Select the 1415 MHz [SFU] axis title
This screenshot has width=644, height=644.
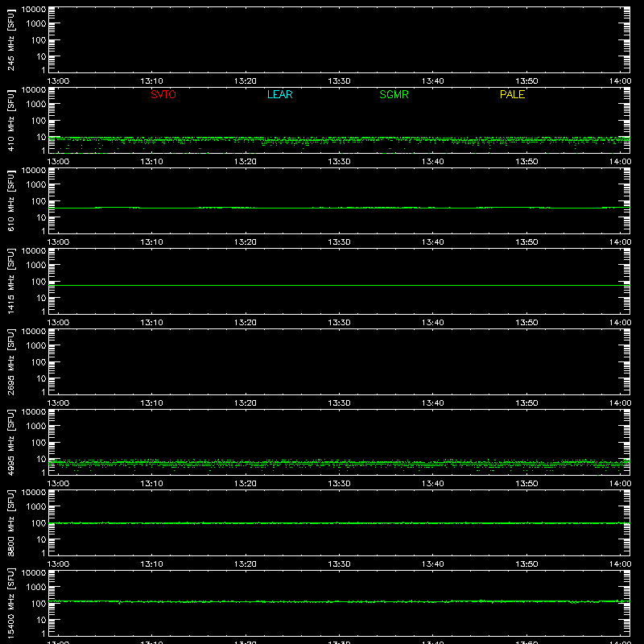click(x=10, y=281)
